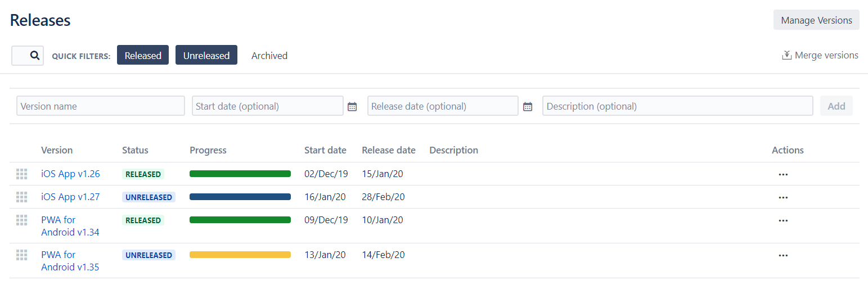Screen dimensions: 868x285
Task: Click the yellow progress bar of PWA v1.35
Action: point(240,255)
